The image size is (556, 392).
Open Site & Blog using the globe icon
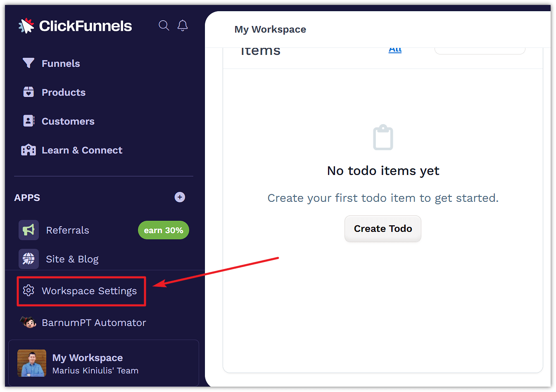pos(29,259)
